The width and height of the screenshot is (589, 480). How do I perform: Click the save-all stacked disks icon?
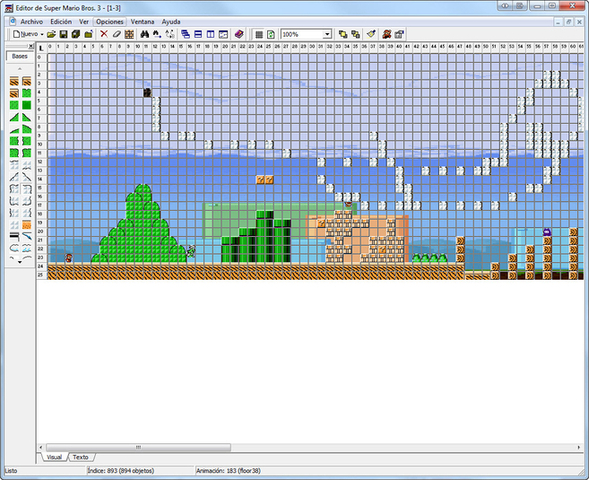point(76,34)
